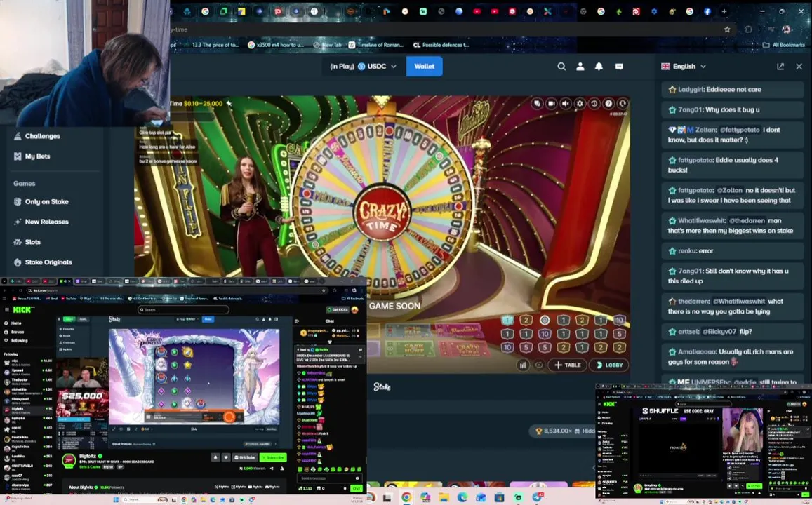Open the Crazy Time history clock icon
The image size is (812, 505).
pos(594,104)
